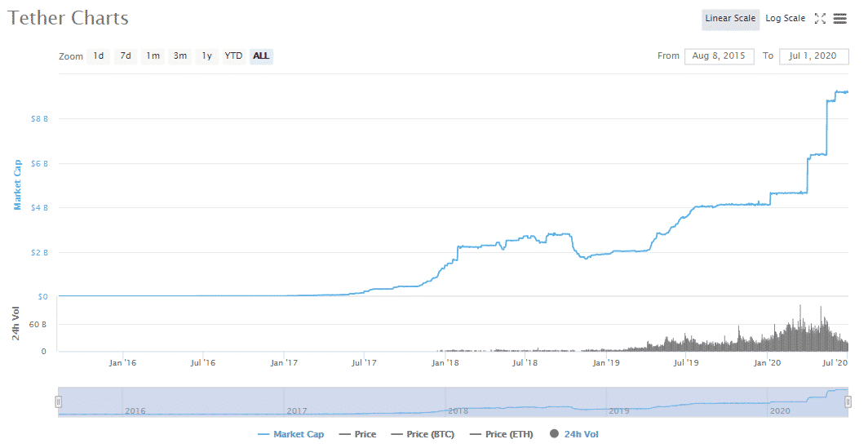Select the ALL zoom range

[x=261, y=56]
